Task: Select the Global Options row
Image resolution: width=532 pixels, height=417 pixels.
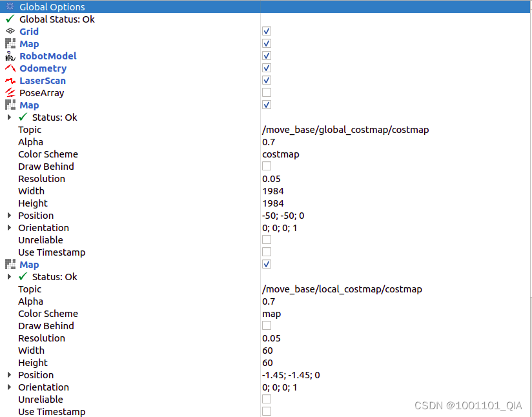Action: pos(265,6)
